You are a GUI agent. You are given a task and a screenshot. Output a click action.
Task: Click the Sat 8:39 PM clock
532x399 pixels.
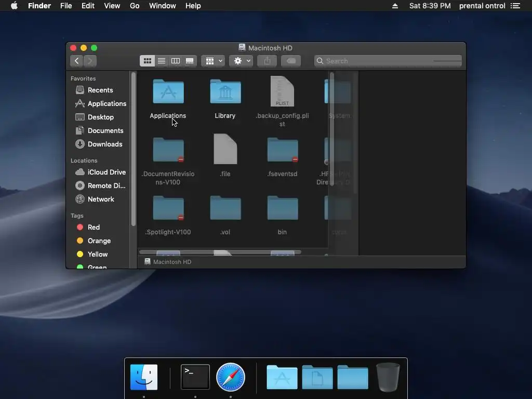tap(430, 6)
